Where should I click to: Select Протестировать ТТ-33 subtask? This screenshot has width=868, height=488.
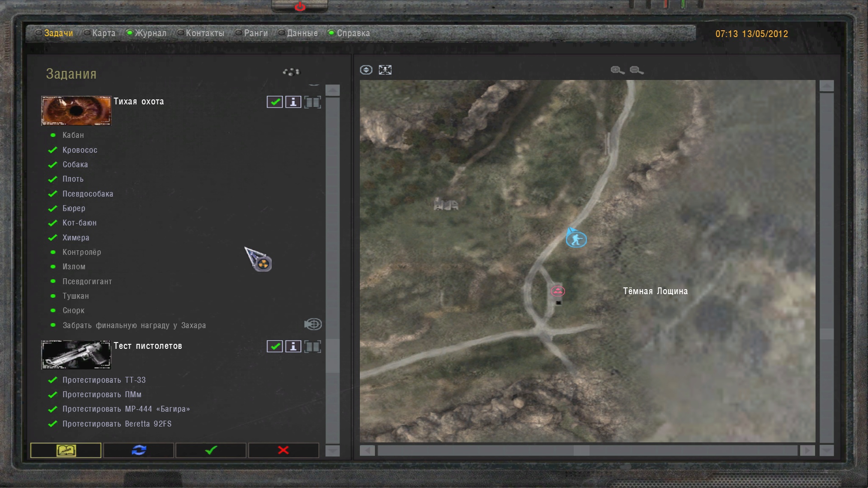click(x=104, y=380)
